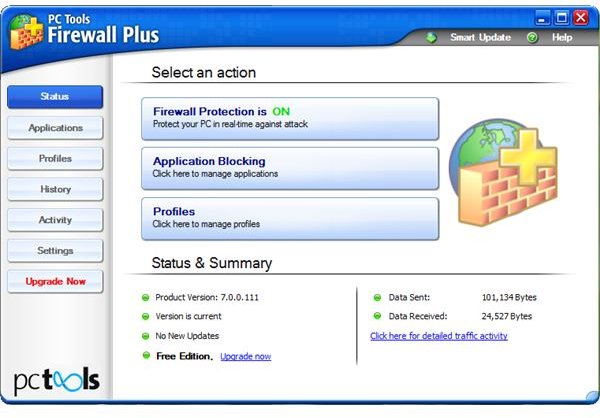Screen dimensions: 600x418
Task: Open the Activity section
Action: pos(55,220)
